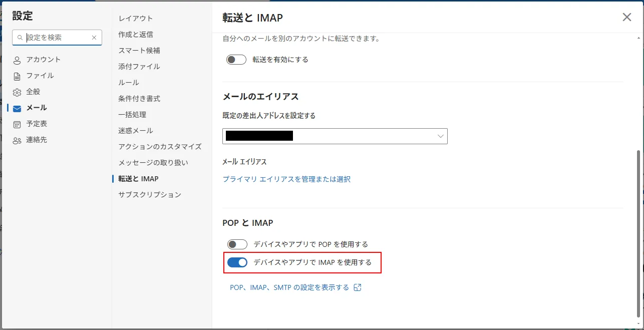Open プライマリ エイリアスを管理または選択 link
644x330 pixels.
(286, 179)
